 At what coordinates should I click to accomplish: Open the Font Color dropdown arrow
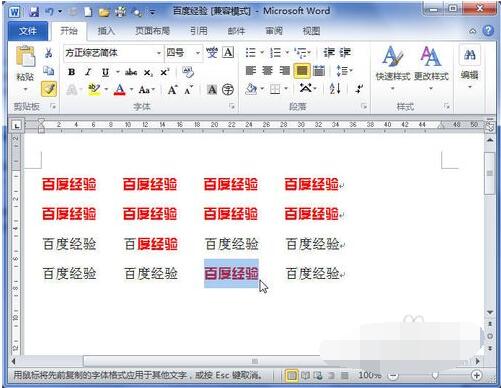pos(131,89)
